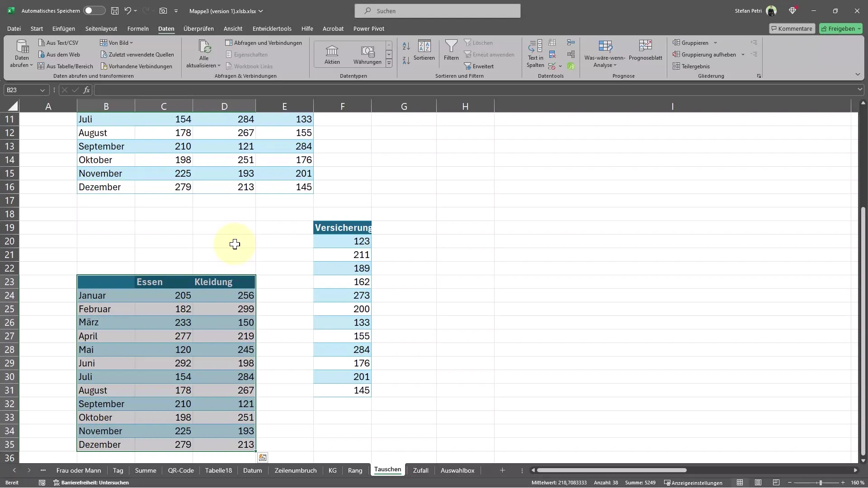This screenshot has height=488, width=868.
Task: Open the Sortieren dialog
Action: 424,50
